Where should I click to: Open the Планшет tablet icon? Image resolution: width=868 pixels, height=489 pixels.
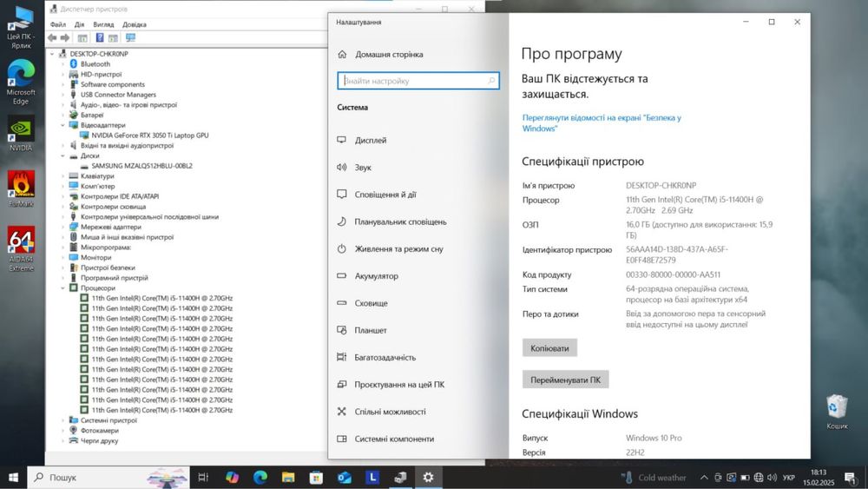(341, 330)
